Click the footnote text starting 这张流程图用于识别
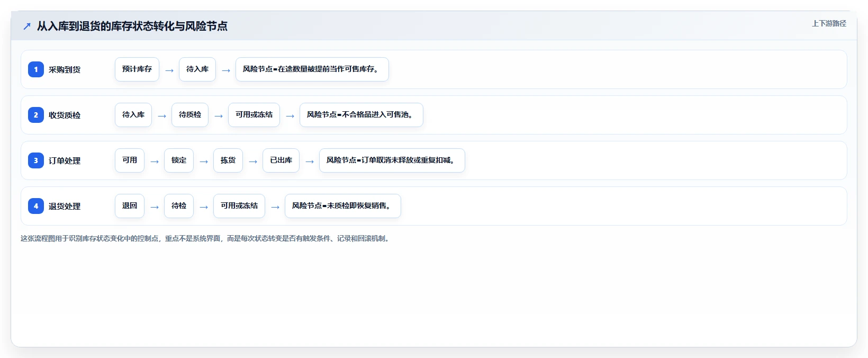Viewport: 868px width, 358px height. pyautogui.click(x=206, y=239)
